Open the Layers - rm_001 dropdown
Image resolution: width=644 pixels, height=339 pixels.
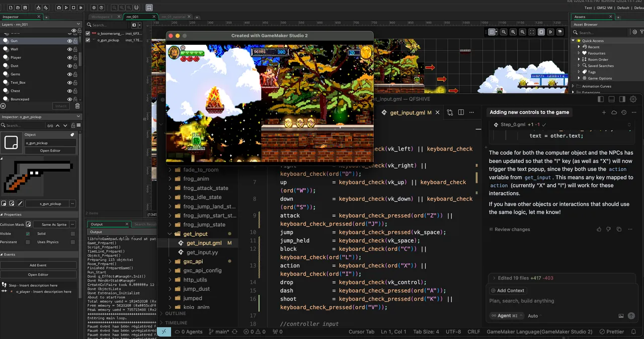click(77, 24)
